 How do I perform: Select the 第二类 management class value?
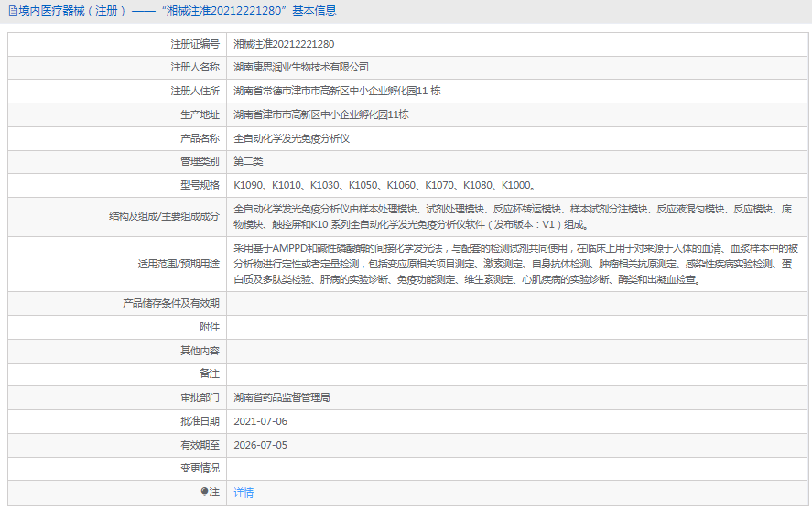coord(248,161)
